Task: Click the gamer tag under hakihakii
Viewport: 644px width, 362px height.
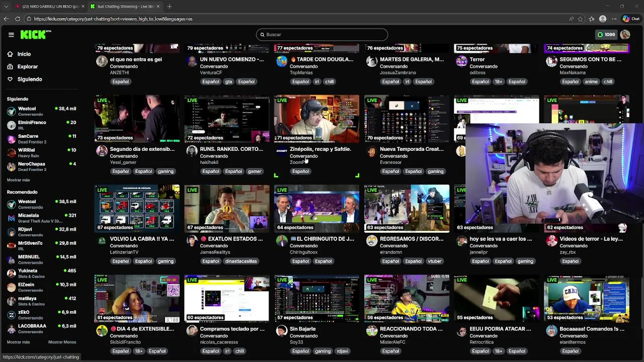Action: click(x=255, y=171)
